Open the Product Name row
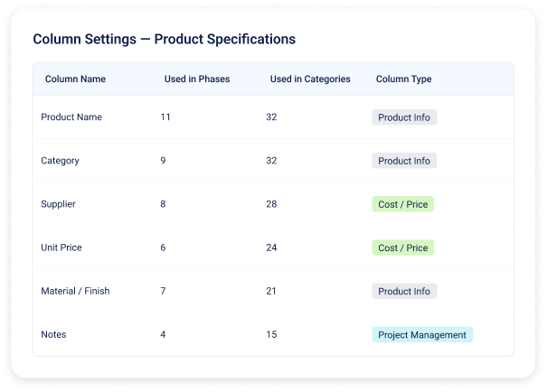 [71, 117]
